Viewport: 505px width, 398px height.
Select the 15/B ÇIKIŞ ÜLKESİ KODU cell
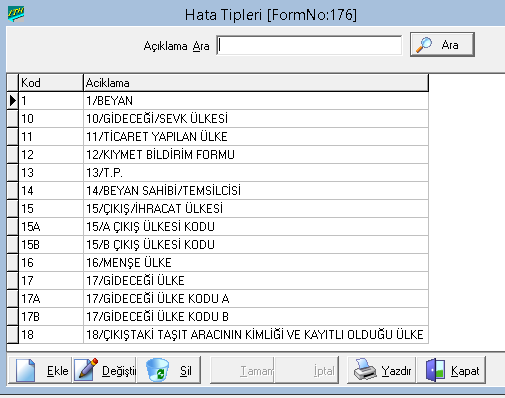coord(256,245)
